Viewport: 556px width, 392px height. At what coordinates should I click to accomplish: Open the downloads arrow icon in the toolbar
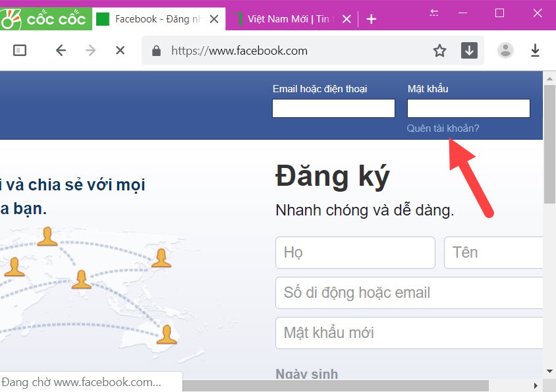pyautogui.click(x=535, y=50)
